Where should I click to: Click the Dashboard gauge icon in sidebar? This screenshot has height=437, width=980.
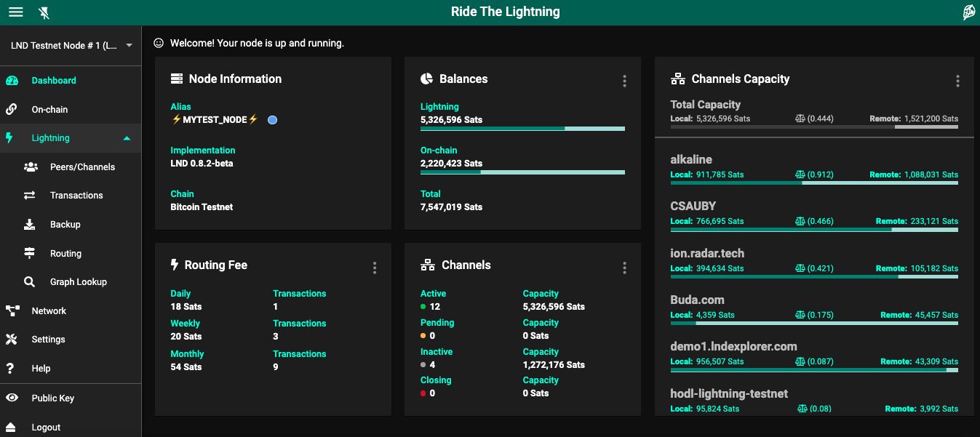[12, 81]
